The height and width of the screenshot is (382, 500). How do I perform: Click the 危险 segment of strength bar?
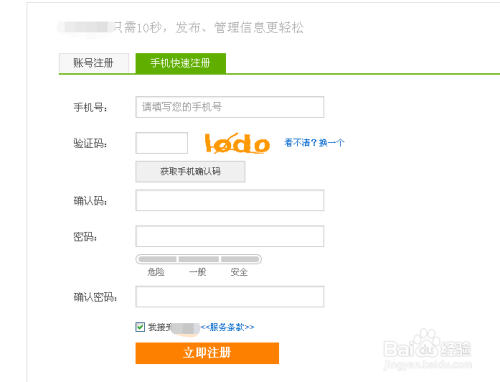(157, 259)
